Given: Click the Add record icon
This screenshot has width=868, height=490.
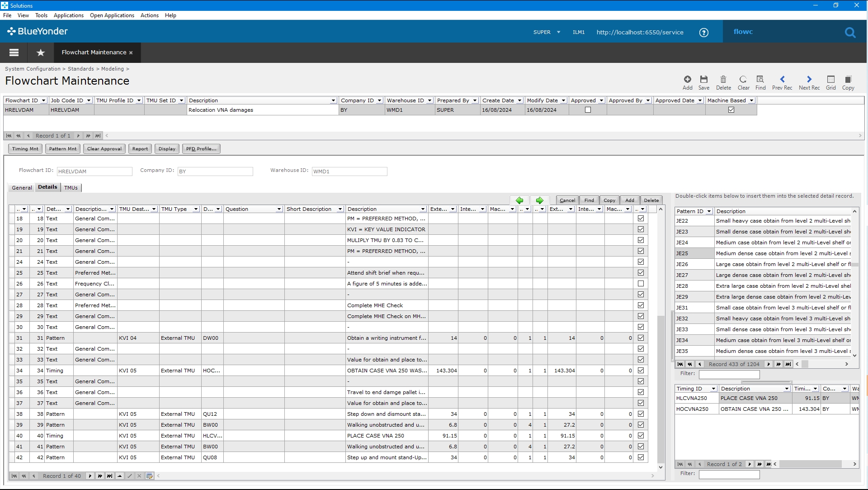Looking at the screenshot, I should tap(687, 79).
